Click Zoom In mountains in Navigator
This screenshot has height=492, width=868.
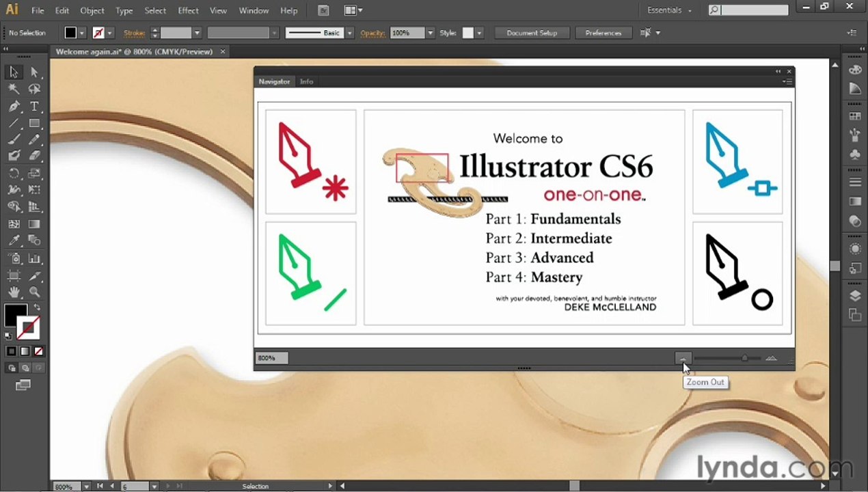[x=771, y=358]
